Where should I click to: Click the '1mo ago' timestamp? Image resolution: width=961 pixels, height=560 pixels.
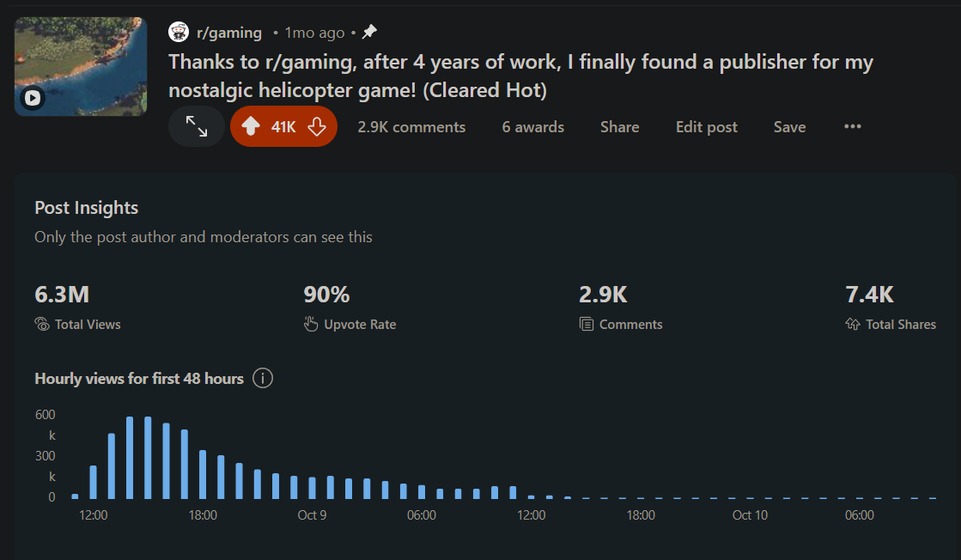[x=314, y=33]
